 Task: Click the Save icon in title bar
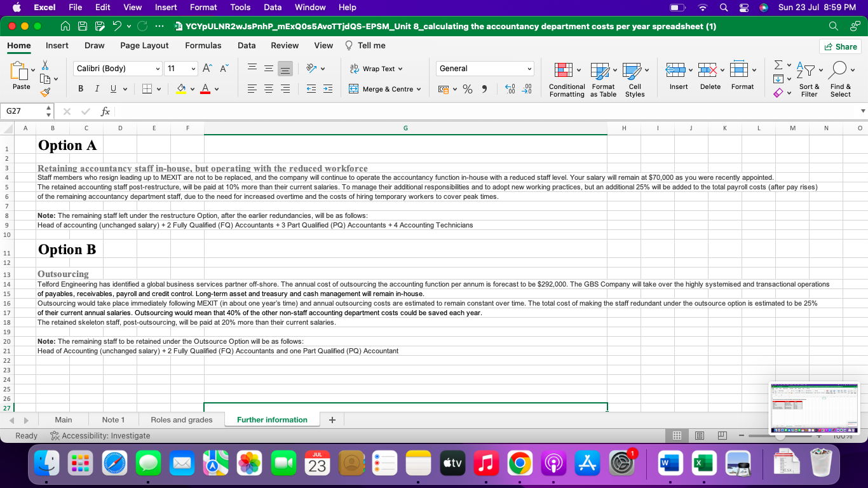(82, 27)
